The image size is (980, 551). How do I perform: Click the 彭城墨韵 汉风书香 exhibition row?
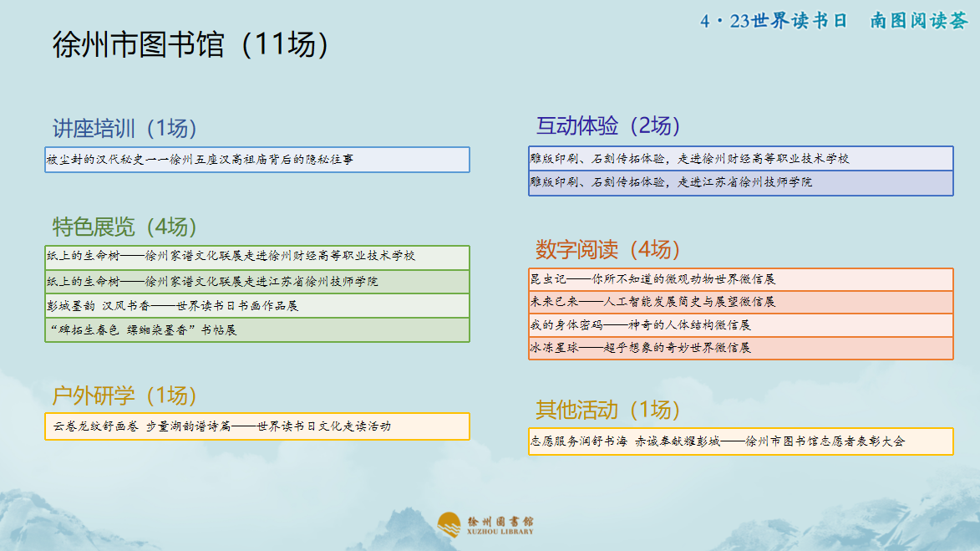256,306
